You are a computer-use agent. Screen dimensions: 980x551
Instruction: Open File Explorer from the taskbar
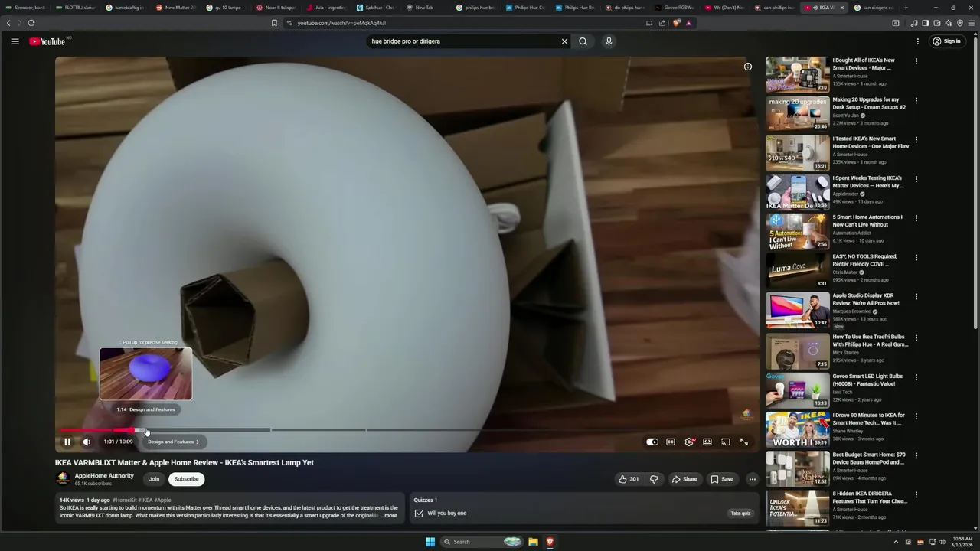[533, 542]
